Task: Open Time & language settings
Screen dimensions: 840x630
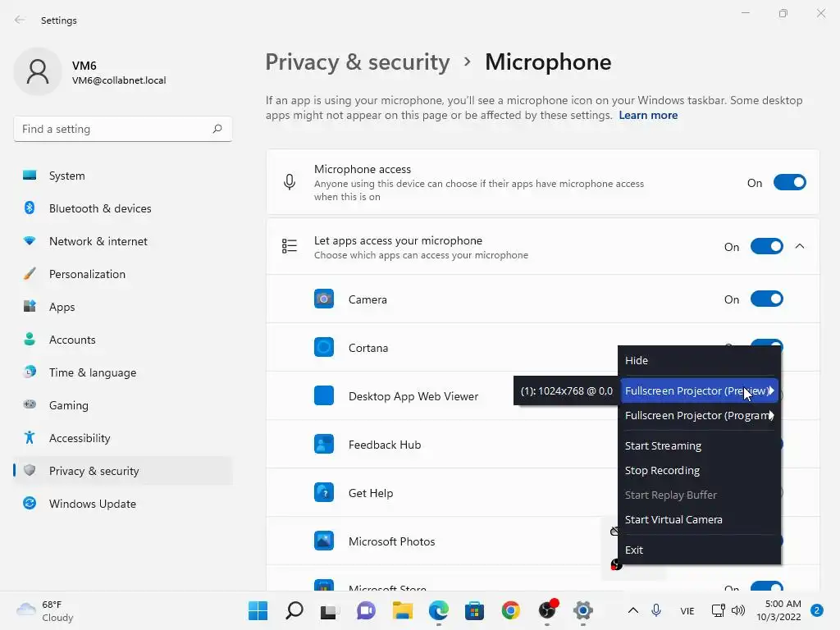Action: point(123,372)
